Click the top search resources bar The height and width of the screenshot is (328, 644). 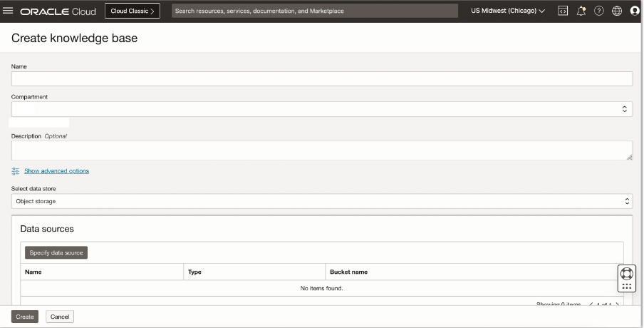coord(314,11)
